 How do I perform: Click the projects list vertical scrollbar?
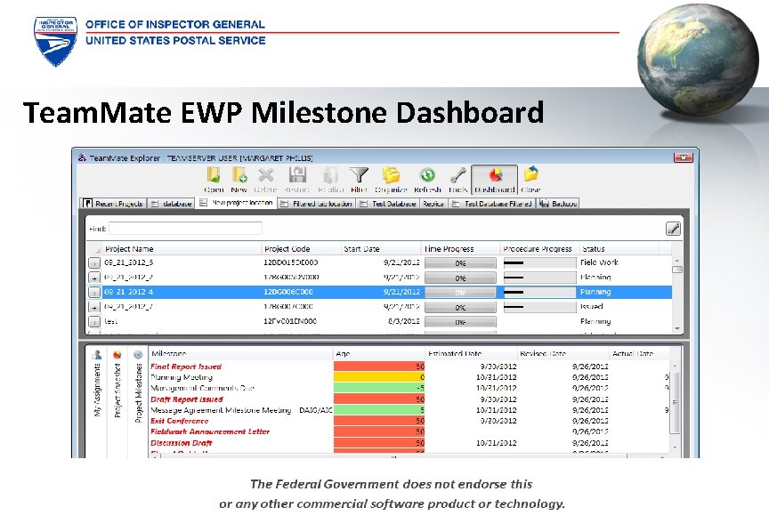click(677, 294)
